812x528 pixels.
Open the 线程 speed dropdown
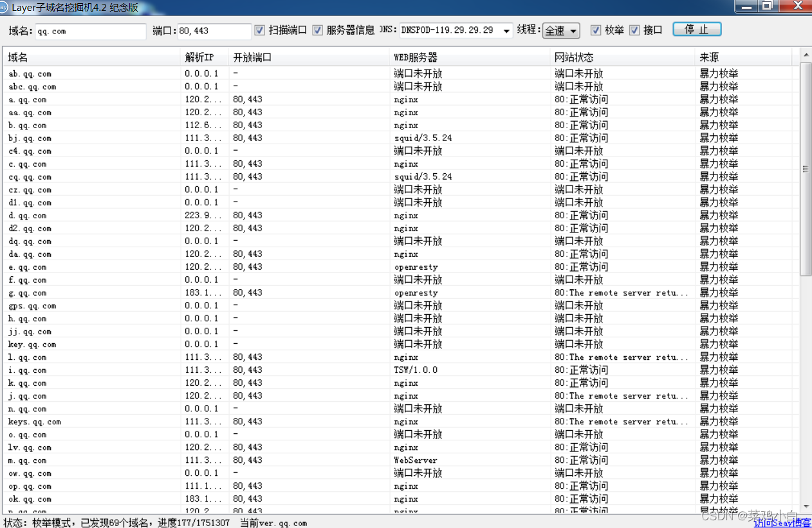(562, 31)
